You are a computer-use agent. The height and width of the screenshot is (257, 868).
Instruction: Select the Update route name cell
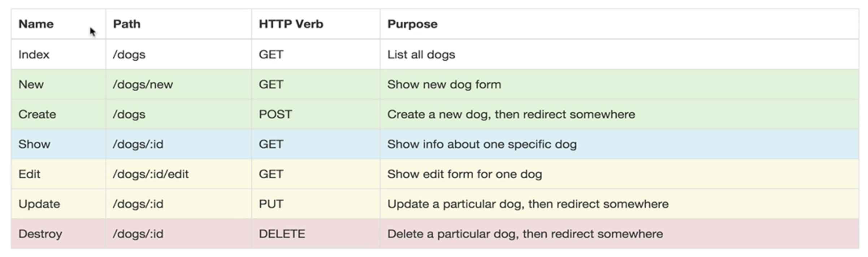coord(39,204)
